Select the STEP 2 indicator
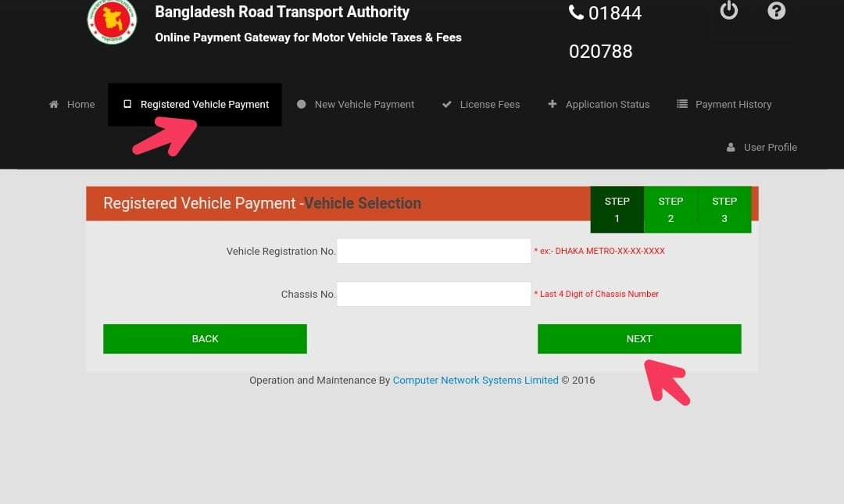Image resolution: width=844 pixels, height=504 pixels. click(671, 209)
